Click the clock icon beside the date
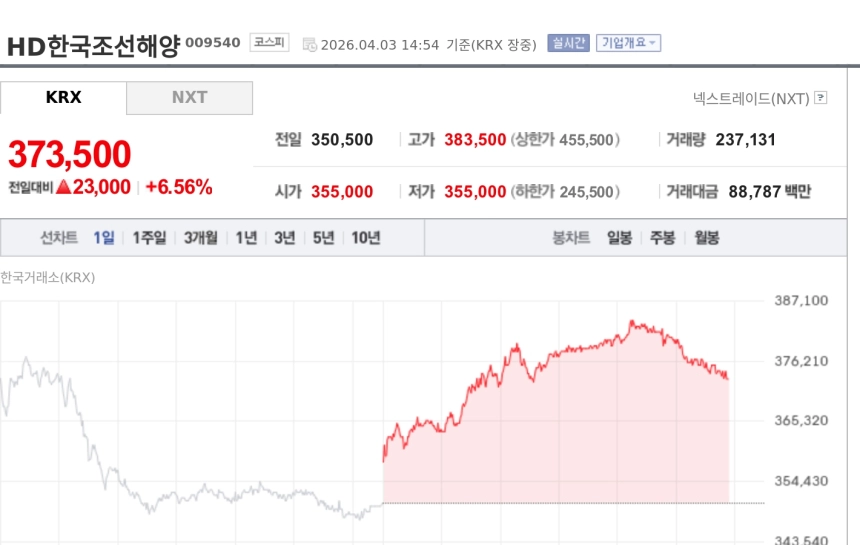Viewport: 860px width, 545px height. click(x=309, y=45)
